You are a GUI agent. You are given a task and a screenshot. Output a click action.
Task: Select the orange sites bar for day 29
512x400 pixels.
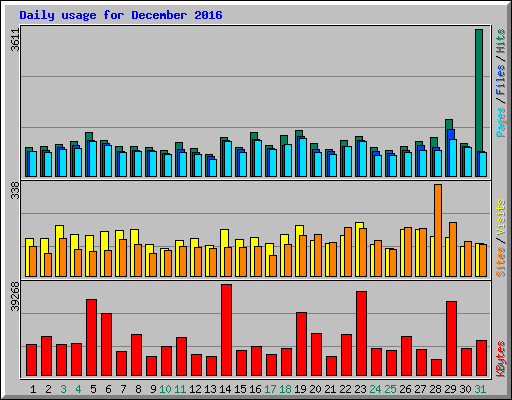(453, 249)
